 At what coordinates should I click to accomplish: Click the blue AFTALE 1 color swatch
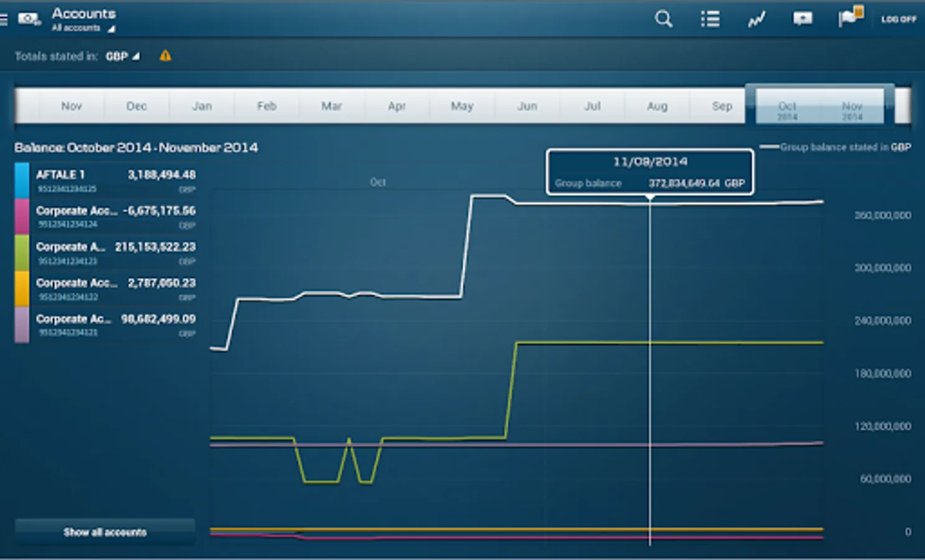tap(22, 180)
